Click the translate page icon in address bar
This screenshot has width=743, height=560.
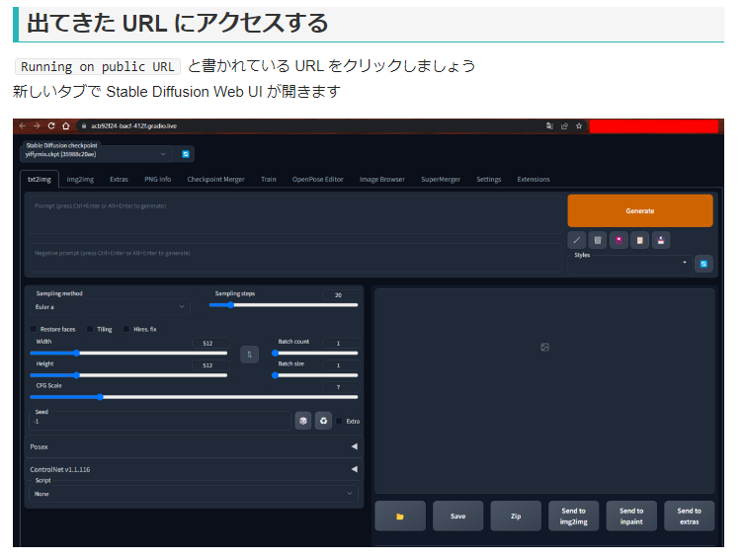click(549, 126)
